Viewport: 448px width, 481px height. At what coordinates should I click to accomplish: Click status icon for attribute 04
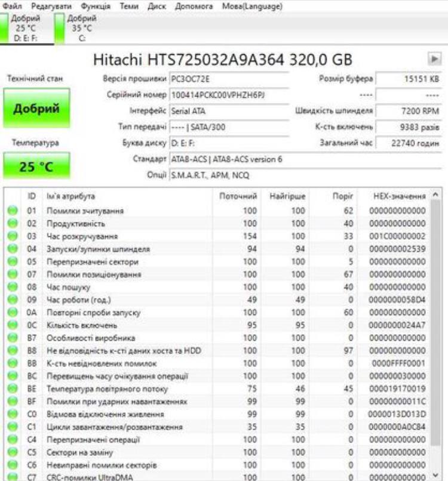(13, 249)
